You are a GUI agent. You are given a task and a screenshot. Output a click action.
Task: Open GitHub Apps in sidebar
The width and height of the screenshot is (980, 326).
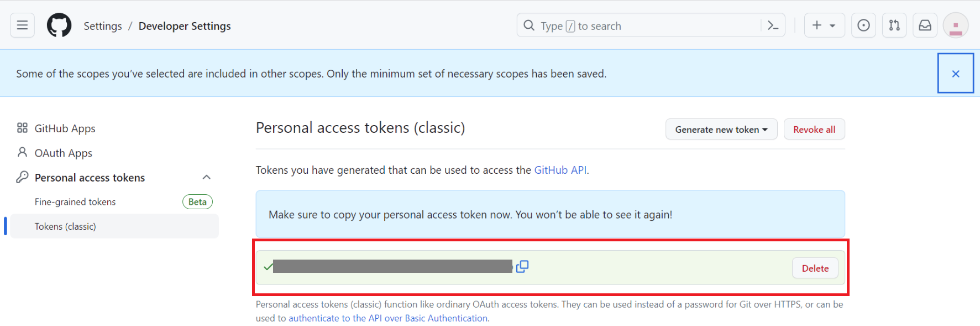pyautogui.click(x=65, y=128)
